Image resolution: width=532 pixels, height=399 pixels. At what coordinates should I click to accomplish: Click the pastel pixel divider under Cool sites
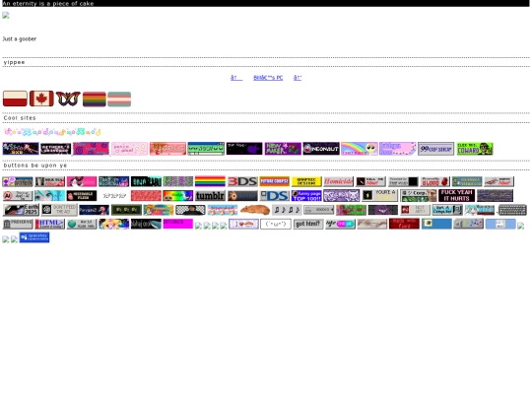[x=52, y=132]
